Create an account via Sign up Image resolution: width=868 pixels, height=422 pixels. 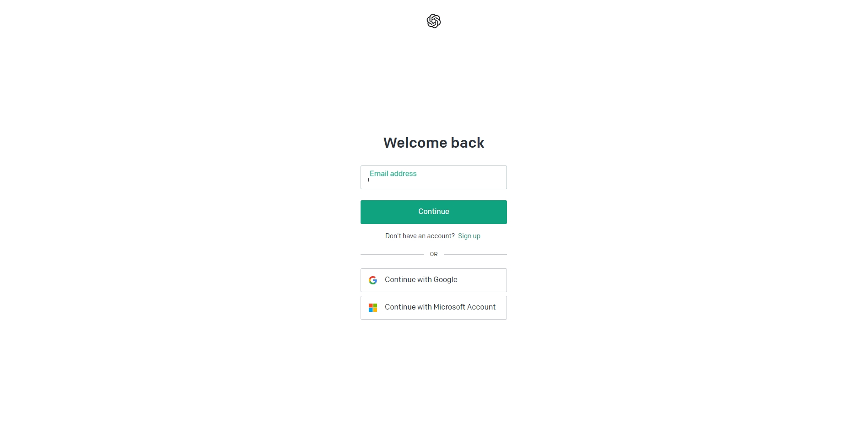pyautogui.click(x=469, y=236)
